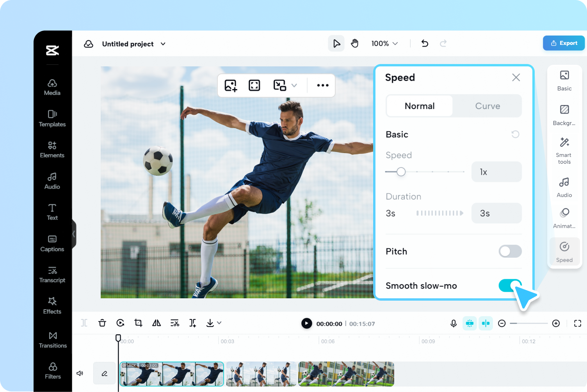
Task: Click the Export button
Action: coord(563,43)
